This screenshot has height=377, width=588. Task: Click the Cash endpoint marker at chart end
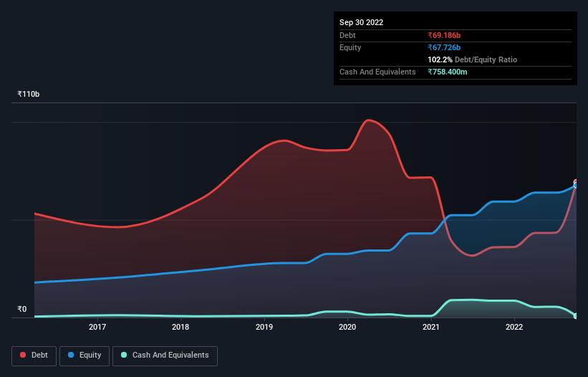(576, 316)
